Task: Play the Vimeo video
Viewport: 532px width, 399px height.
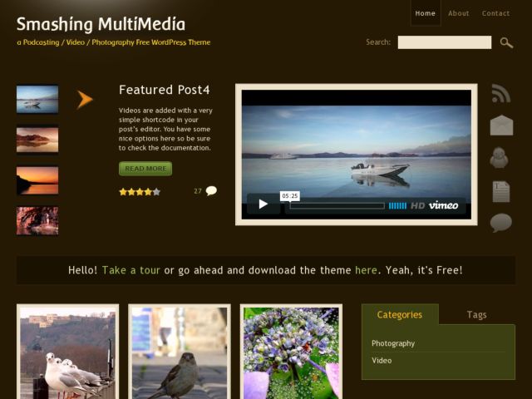Action: pyautogui.click(x=264, y=204)
